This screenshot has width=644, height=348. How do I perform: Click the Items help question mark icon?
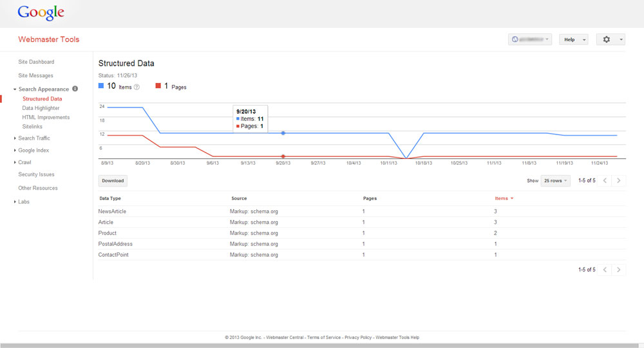(137, 87)
